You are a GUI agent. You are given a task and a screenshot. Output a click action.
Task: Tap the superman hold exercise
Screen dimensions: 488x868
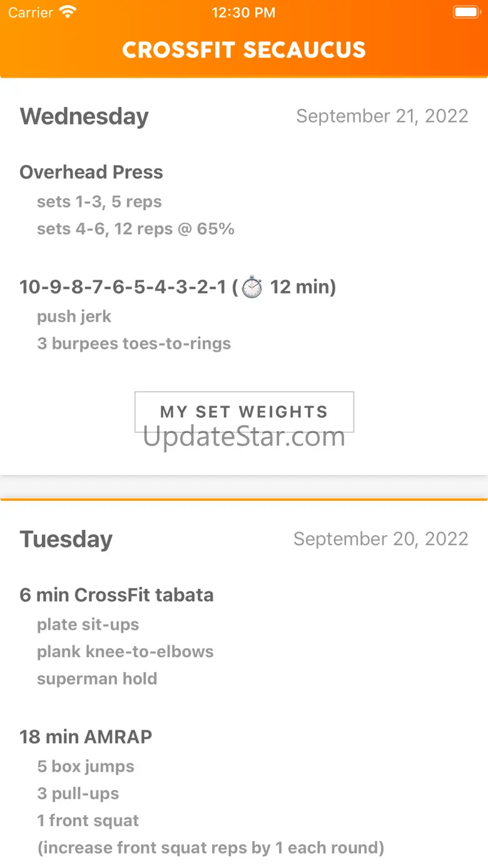(x=97, y=678)
